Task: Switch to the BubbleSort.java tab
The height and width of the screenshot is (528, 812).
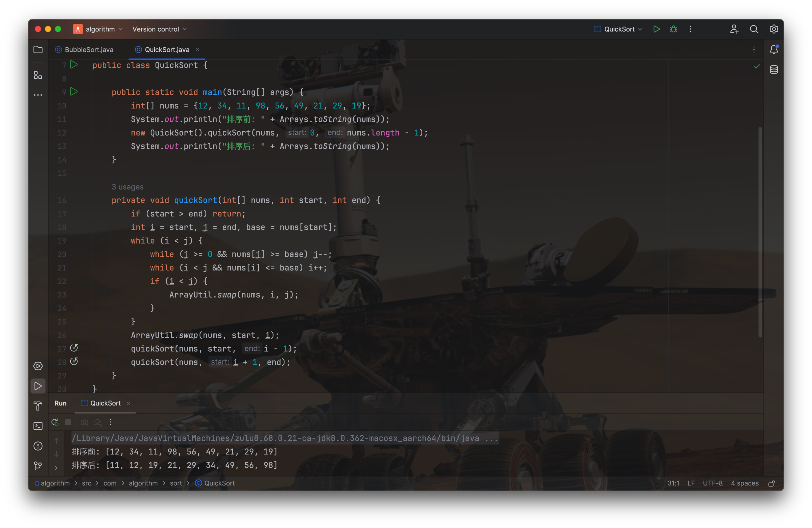Action: 84,50
